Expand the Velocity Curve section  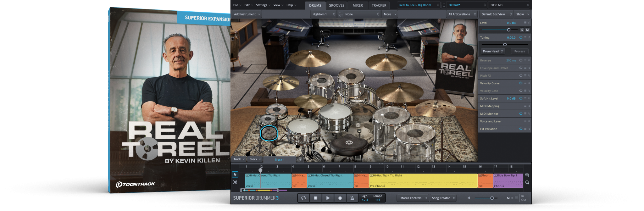529,83
